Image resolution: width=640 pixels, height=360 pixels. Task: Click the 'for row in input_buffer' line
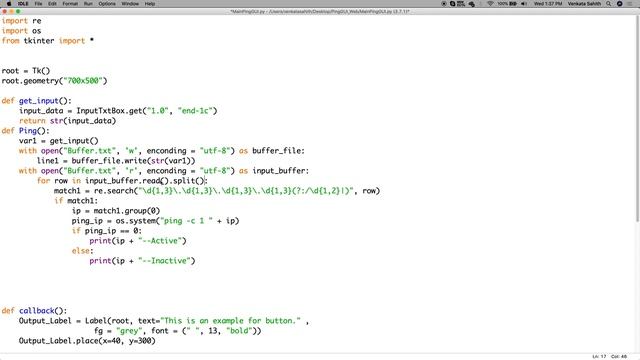click(x=122, y=181)
